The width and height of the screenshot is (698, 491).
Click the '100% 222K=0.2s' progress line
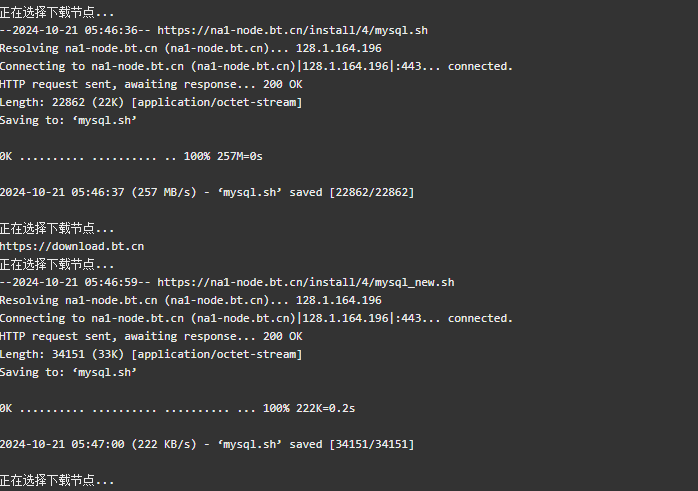[178, 408]
